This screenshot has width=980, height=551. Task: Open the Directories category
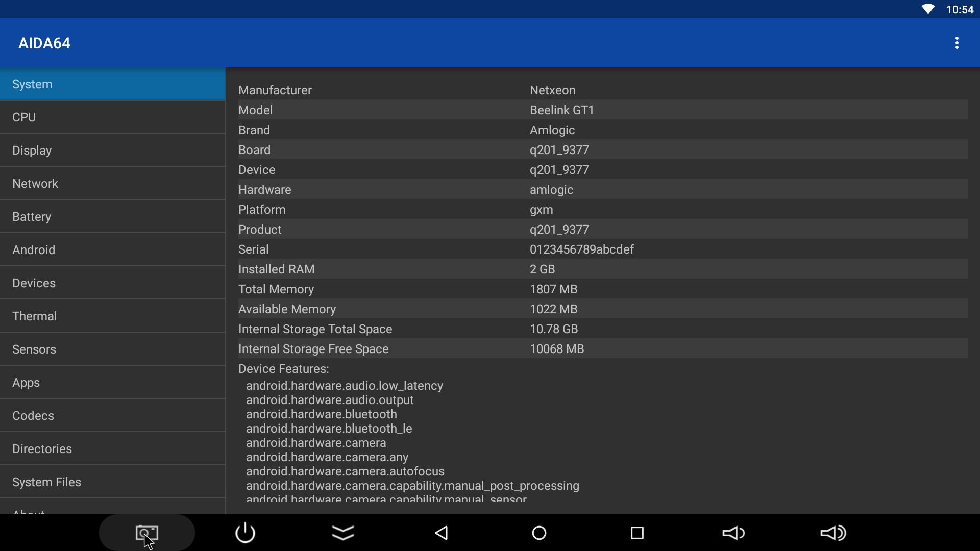[x=113, y=449]
